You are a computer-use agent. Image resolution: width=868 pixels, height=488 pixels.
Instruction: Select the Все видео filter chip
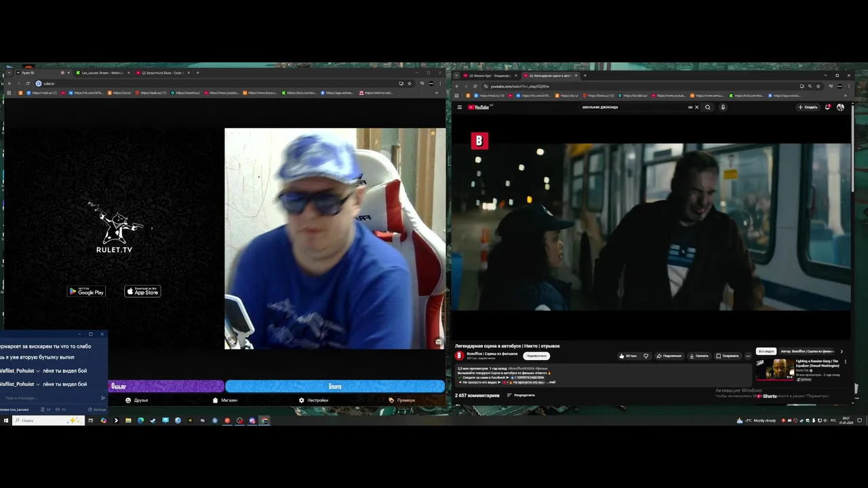766,352
